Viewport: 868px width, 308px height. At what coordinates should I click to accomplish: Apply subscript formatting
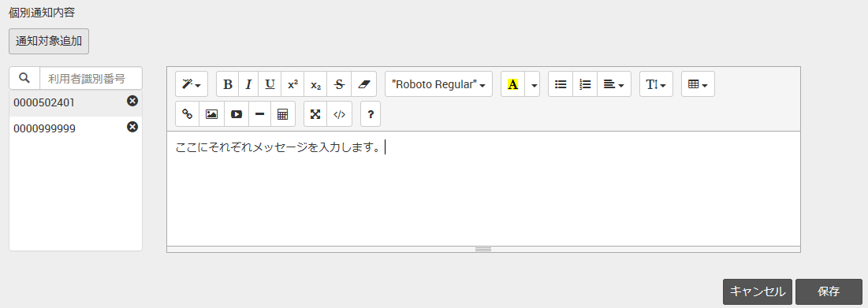[x=315, y=84]
